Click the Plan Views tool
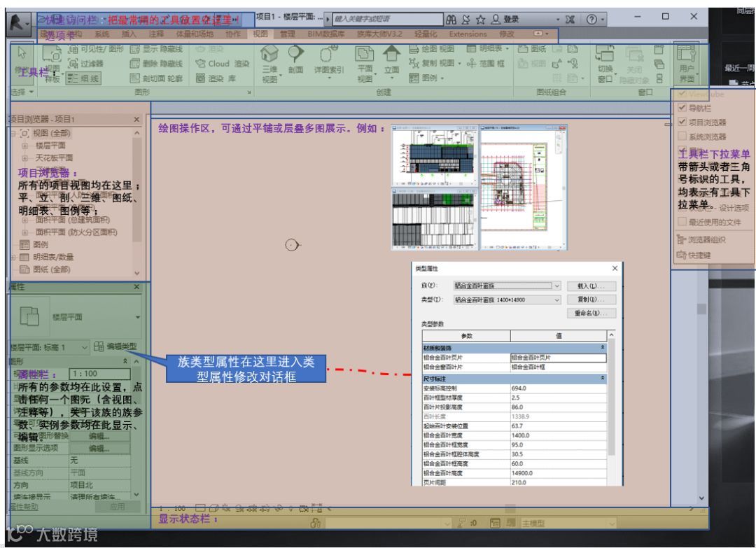 (365, 64)
